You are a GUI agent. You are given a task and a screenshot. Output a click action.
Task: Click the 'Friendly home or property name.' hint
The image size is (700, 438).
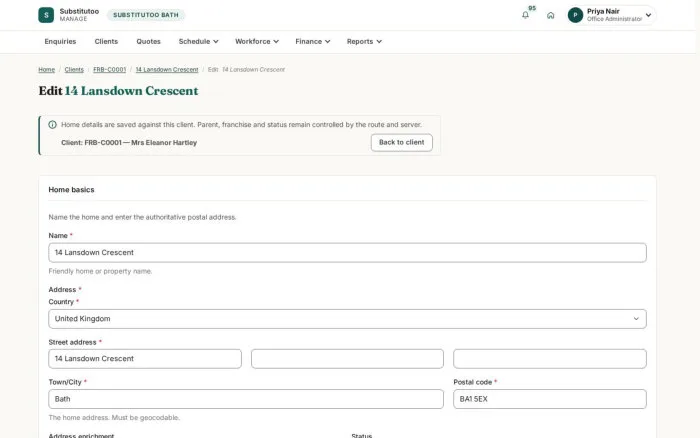tap(100, 271)
